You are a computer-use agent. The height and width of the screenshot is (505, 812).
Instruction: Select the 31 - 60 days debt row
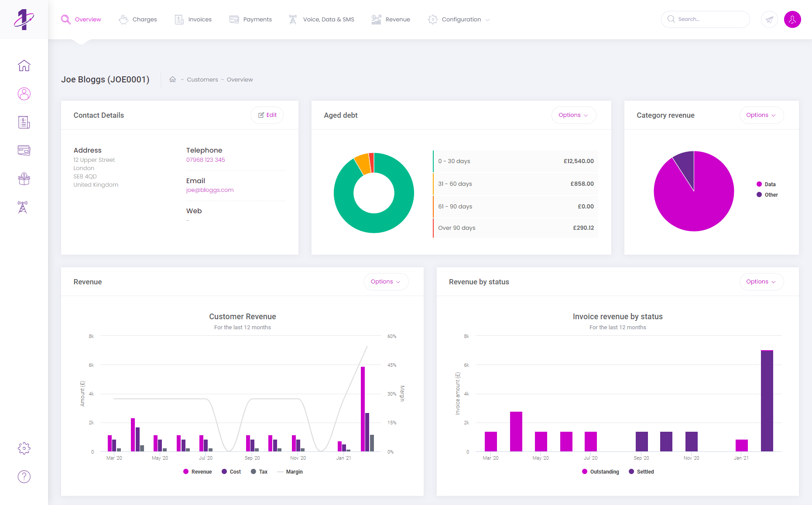coord(515,184)
